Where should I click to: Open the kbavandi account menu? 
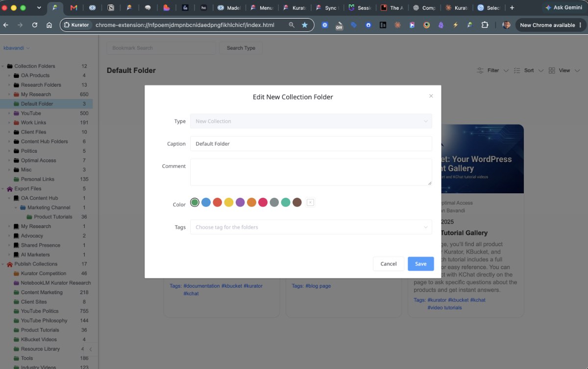tap(17, 48)
